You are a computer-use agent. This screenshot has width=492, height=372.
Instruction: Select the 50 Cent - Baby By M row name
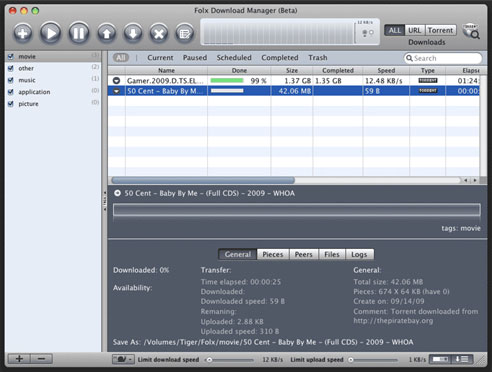[x=165, y=91]
